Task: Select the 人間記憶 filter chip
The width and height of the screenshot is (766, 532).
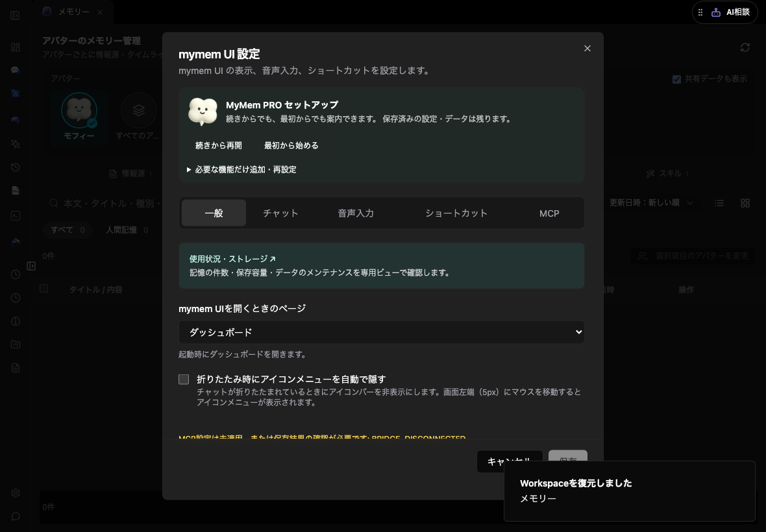Action: click(x=127, y=230)
